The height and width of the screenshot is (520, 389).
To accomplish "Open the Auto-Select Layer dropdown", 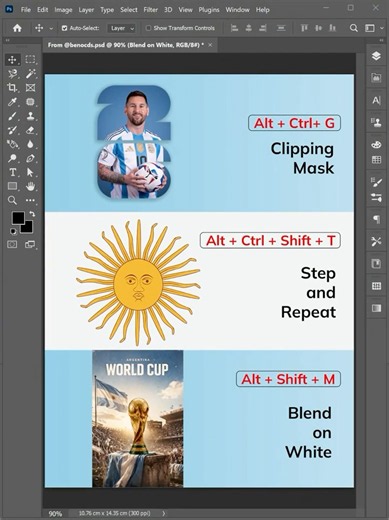I will tap(122, 28).
